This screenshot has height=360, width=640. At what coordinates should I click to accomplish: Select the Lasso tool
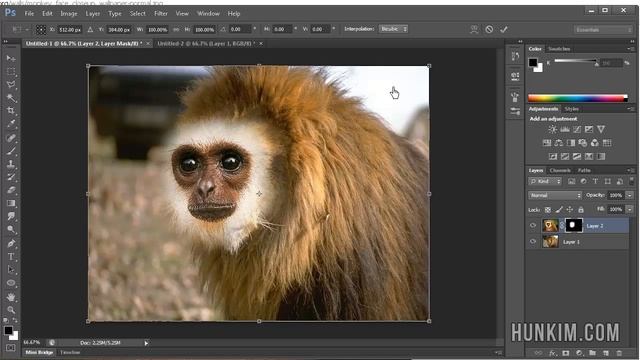pos(11,84)
